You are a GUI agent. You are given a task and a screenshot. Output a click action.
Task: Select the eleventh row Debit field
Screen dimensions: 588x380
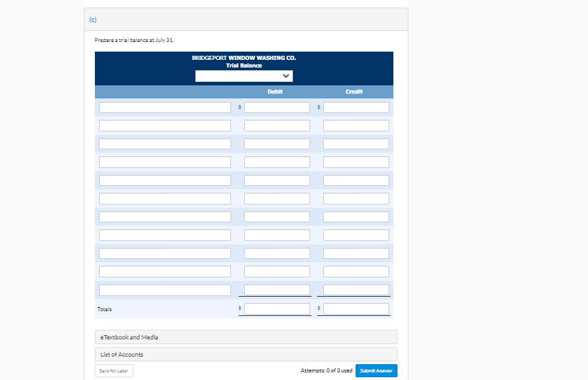277,290
